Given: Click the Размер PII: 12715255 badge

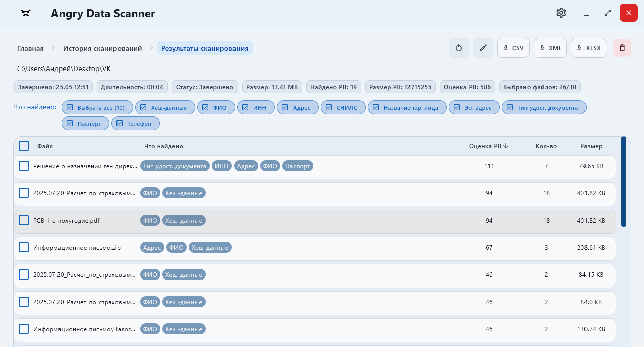Looking at the screenshot, I should (x=400, y=87).
